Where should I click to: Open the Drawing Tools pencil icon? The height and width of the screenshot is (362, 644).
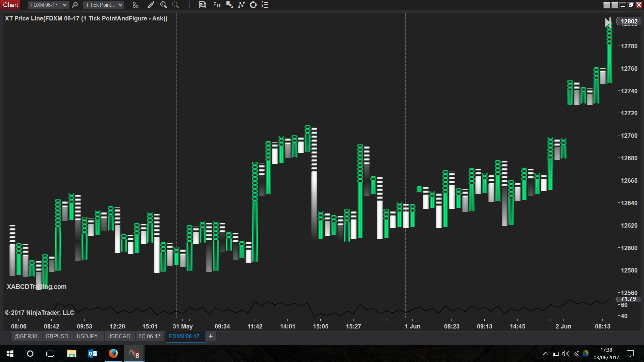pyautogui.click(x=151, y=5)
